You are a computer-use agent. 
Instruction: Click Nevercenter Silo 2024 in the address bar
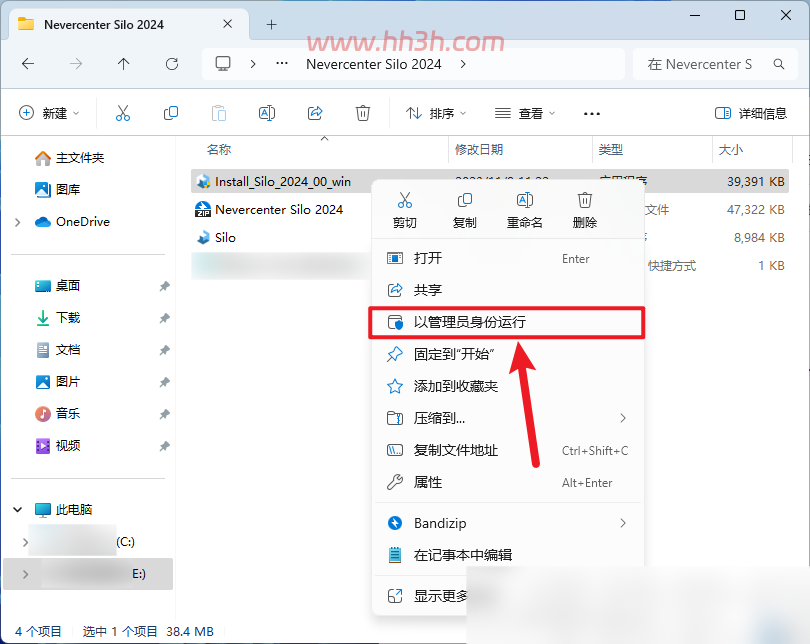(373, 64)
